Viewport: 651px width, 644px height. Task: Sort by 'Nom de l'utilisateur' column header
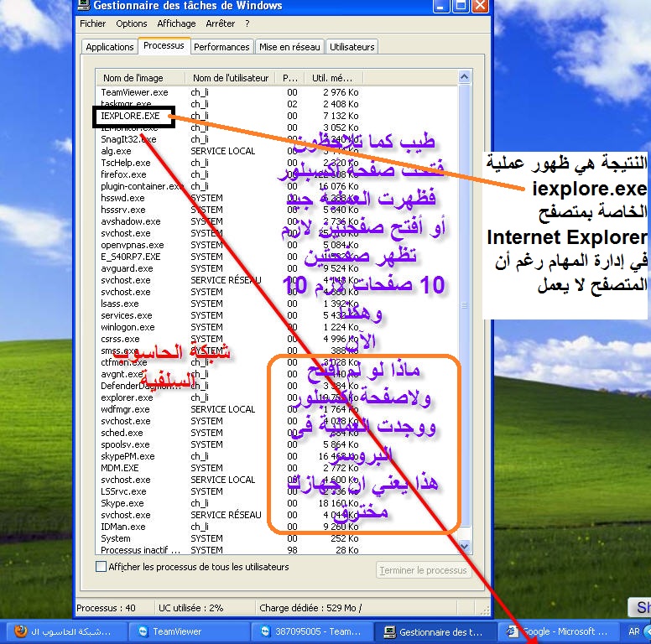click(232, 78)
